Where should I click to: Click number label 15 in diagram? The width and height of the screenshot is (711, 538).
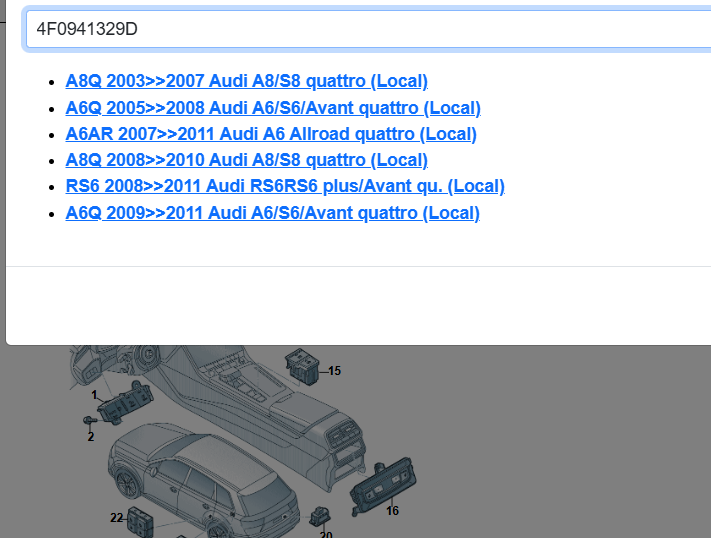334,371
